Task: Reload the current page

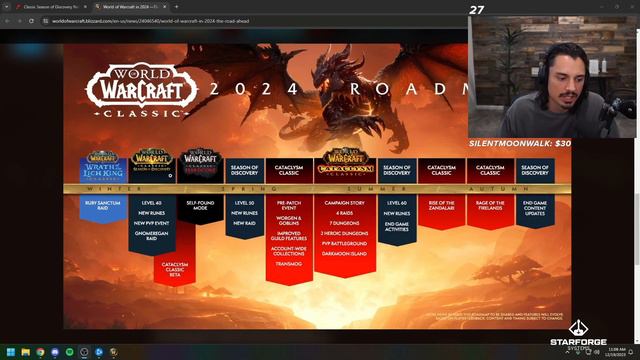Action: [31, 21]
